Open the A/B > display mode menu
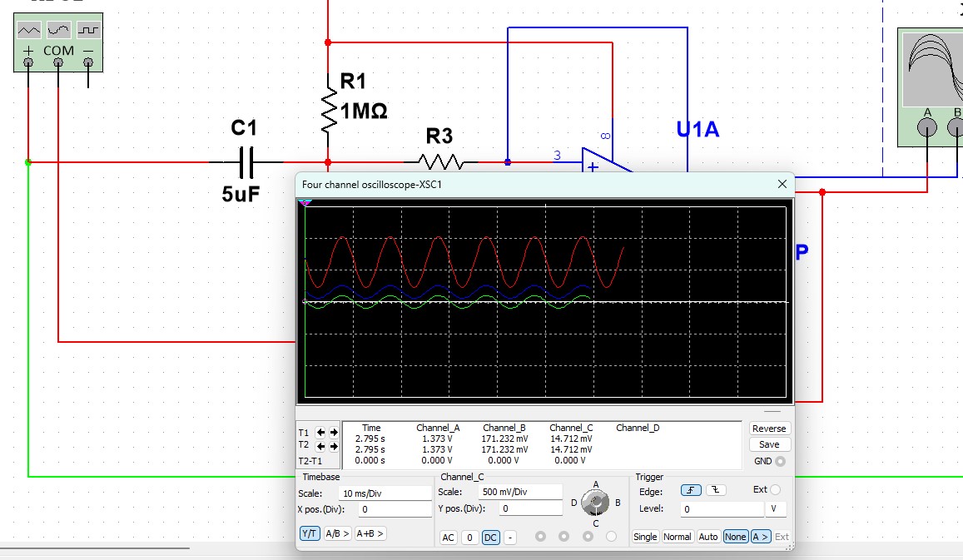The image size is (963, 560). click(x=337, y=533)
